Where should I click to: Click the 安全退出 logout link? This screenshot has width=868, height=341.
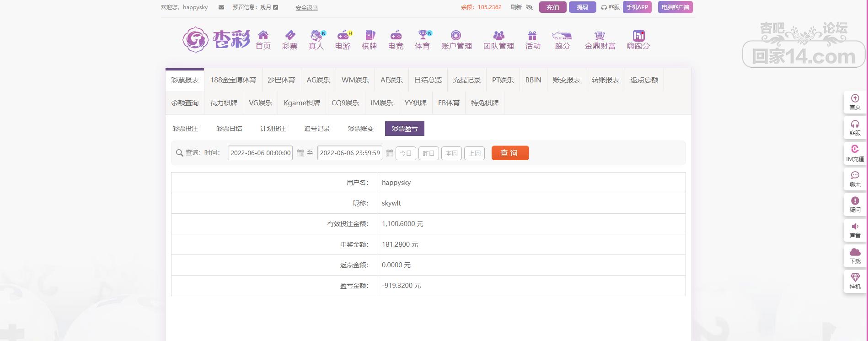(306, 8)
